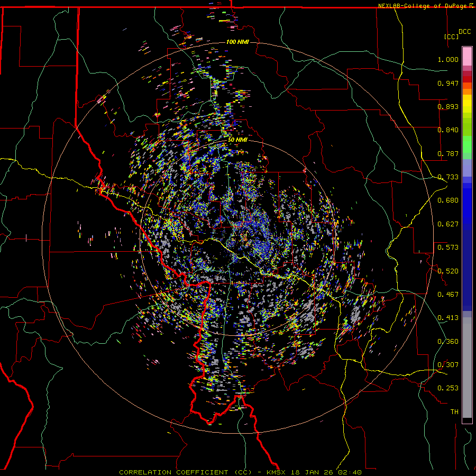Image resolution: width=476 pixels, height=476 pixels.
Task: Click the 0.253 scale value
Action: [448, 388]
